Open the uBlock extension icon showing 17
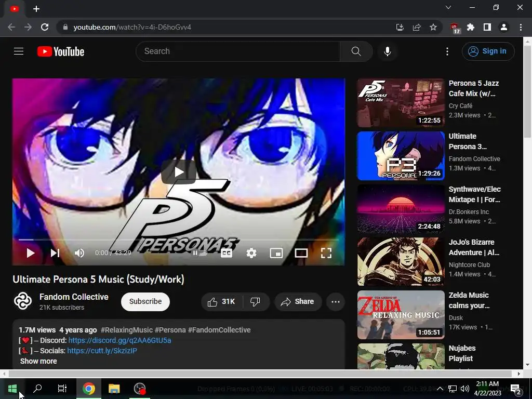The height and width of the screenshot is (399, 532). point(455,28)
